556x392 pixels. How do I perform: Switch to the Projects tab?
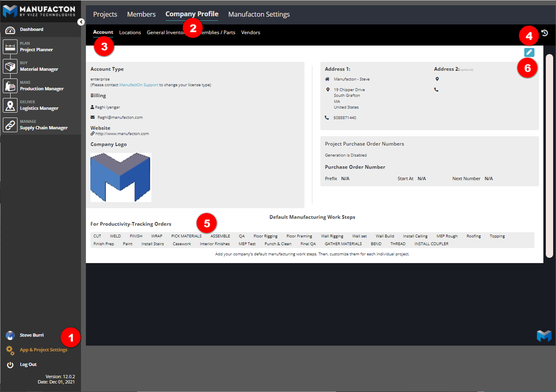pos(105,14)
